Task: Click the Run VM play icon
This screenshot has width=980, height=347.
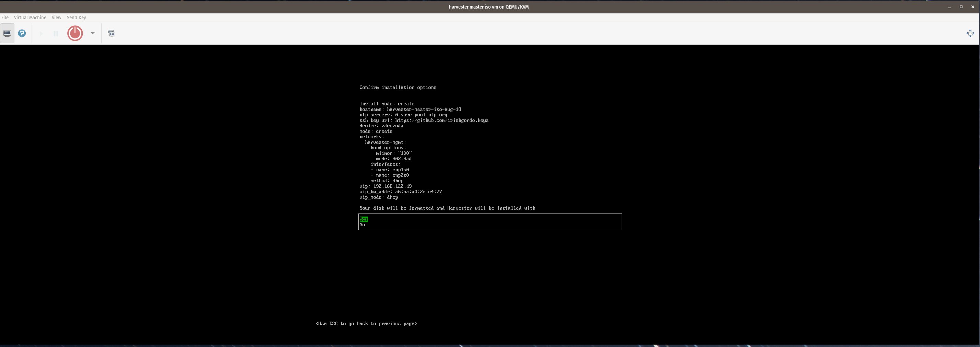Action: click(41, 33)
